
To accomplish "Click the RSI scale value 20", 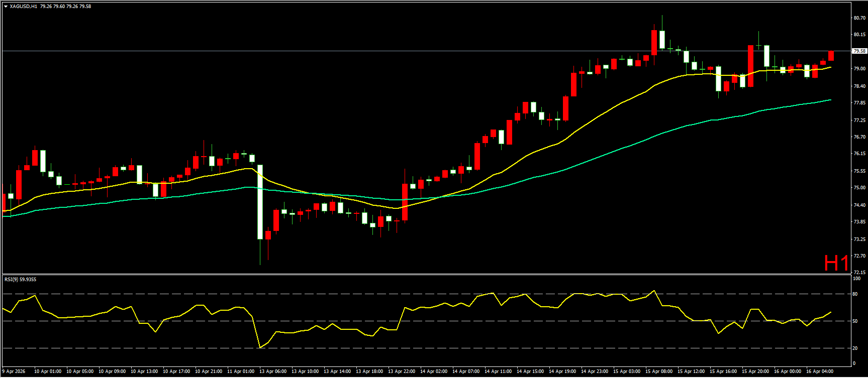I will coord(855,348).
